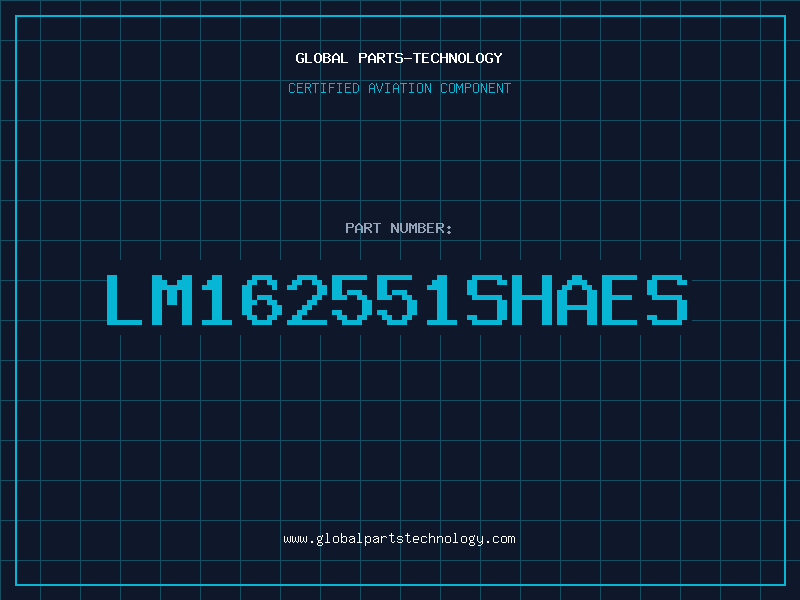The height and width of the screenshot is (600, 800).
Task: Open the www.globalpartstechnology.com link
Action: (x=399, y=539)
